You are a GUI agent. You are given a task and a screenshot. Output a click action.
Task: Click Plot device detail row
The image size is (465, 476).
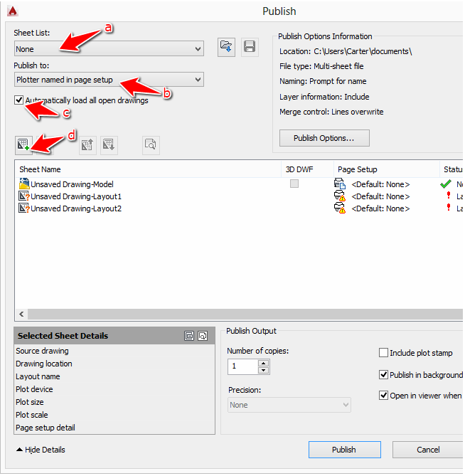pos(114,389)
